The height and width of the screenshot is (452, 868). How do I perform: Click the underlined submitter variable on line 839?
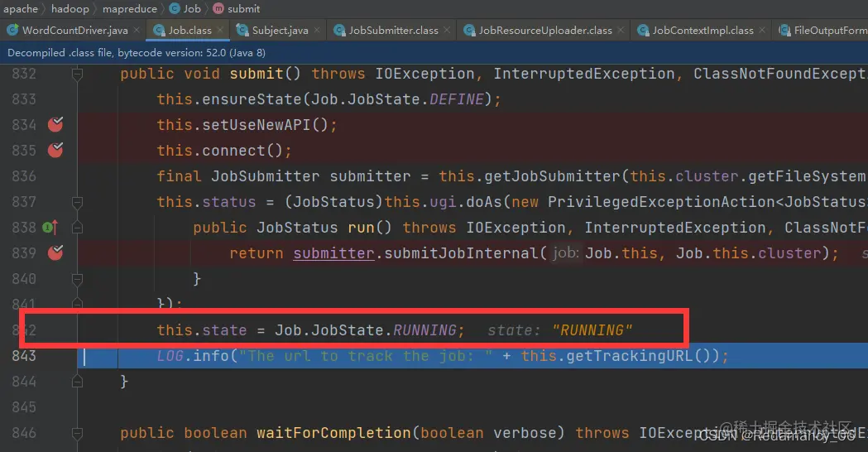[x=333, y=253]
